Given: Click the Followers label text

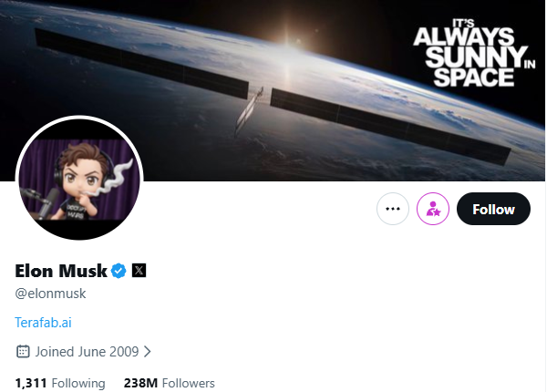Looking at the screenshot, I should click(x=189, y=383).
